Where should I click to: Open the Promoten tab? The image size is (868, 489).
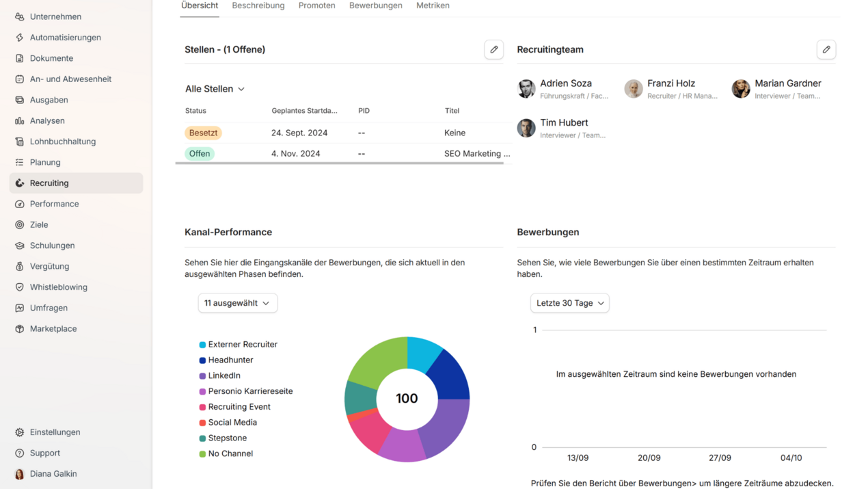point(317,5)
